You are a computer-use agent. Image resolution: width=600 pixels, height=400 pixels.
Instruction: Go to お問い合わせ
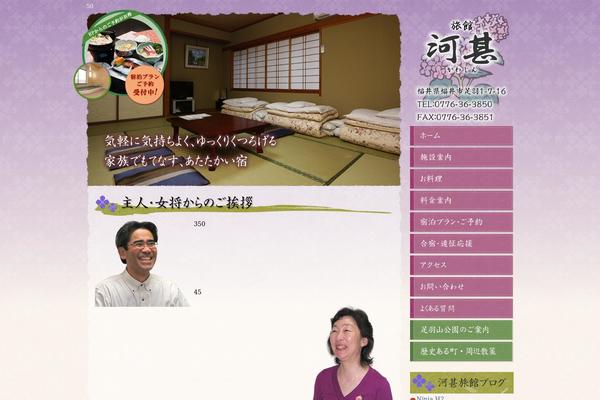click(x=461, y=287)
